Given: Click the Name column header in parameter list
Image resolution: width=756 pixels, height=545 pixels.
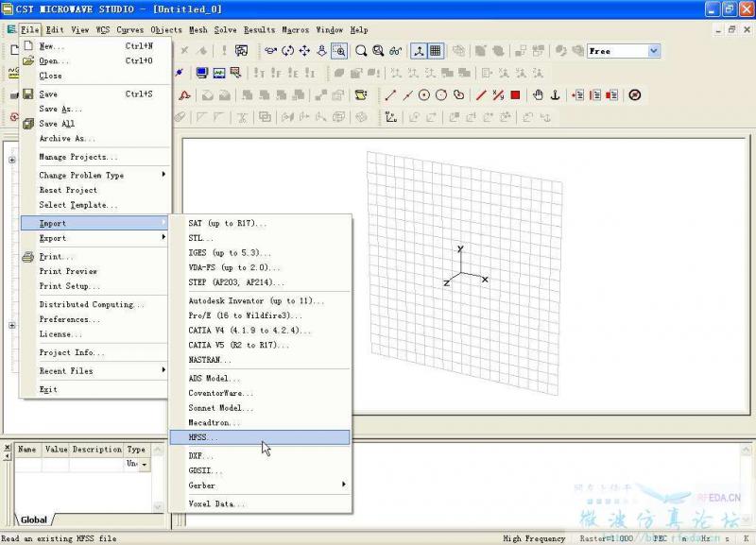Looking at the screenshot, I should tap(27, 450).
